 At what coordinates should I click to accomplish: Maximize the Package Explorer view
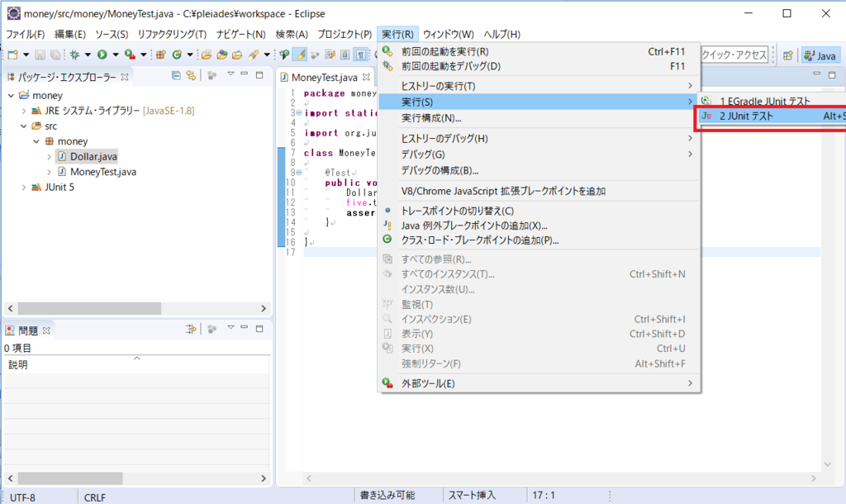pyautogui.click(x=259, y=75)
